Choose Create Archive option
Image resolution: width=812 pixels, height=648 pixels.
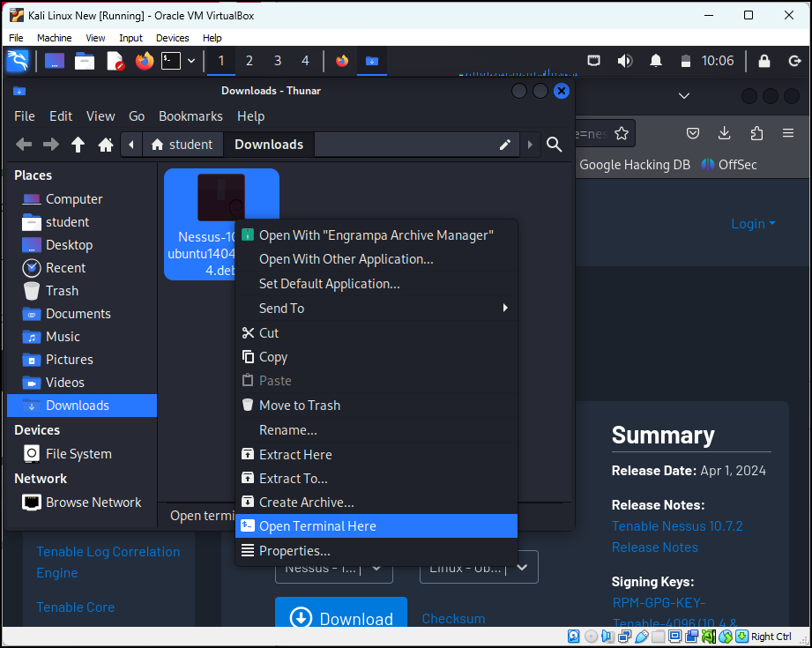click(x=376, y=503)
